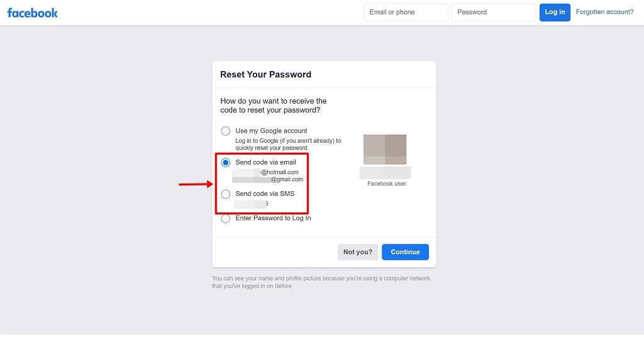Click the blurred profile picture thumbnail
The image size is (644, 342).
click(x=385, y=150)
